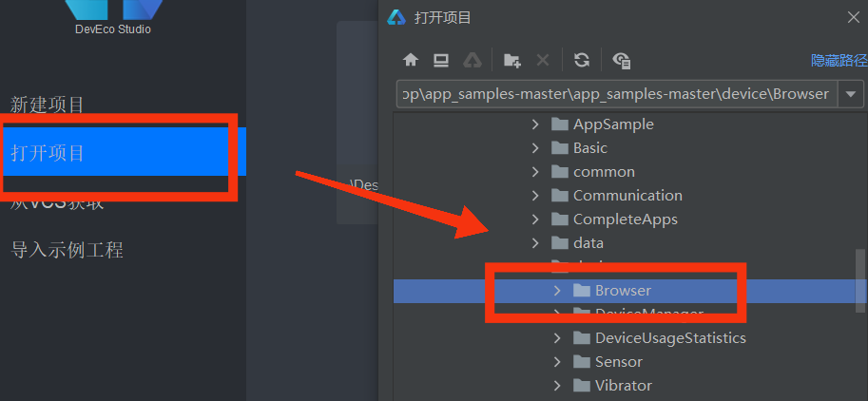Select the Vibrator tree row text
Screen dimensions: 868x401
point(624,386)
